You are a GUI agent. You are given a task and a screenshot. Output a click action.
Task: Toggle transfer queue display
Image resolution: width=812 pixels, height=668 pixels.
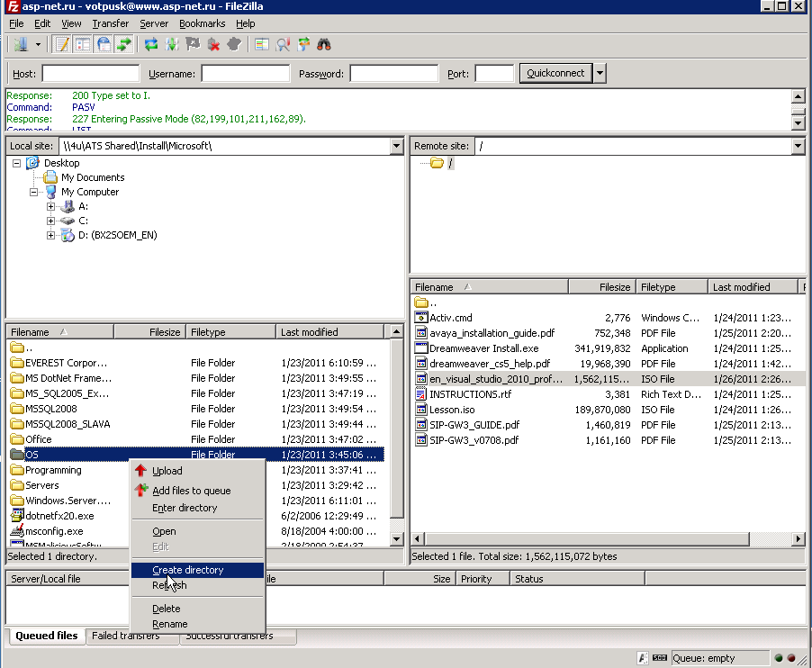click(x=124, y=44)
